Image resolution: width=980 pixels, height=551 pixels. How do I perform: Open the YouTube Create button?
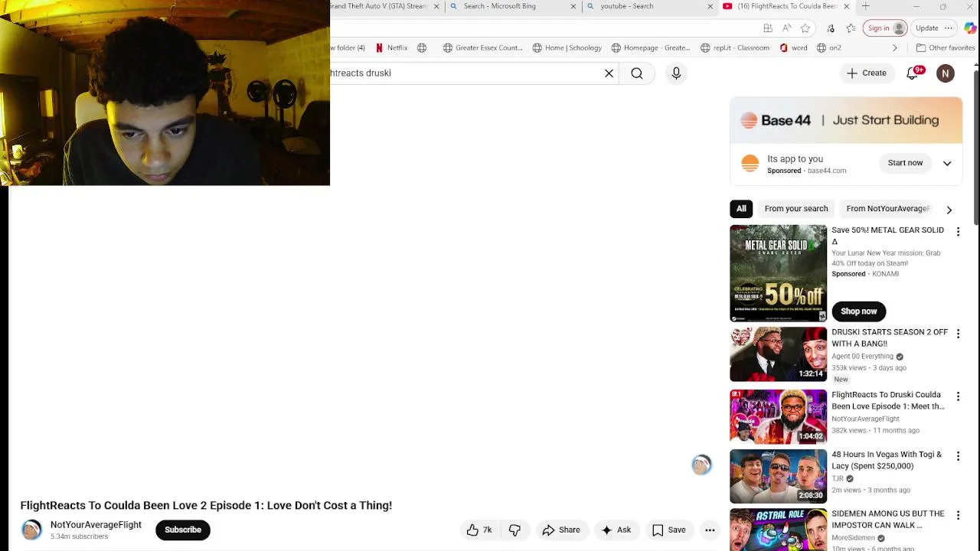click(x=866, y=73)
